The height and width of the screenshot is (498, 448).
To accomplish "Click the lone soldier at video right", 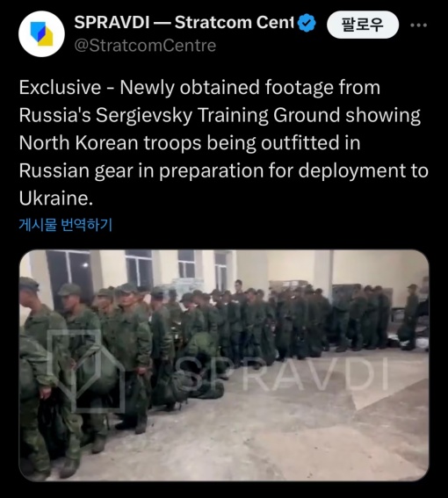I will (x=409, y=317).
